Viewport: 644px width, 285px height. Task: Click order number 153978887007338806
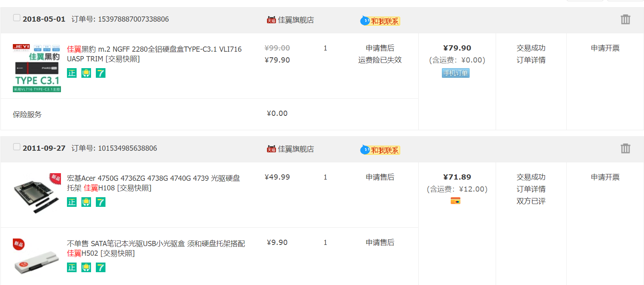(134, 19)
